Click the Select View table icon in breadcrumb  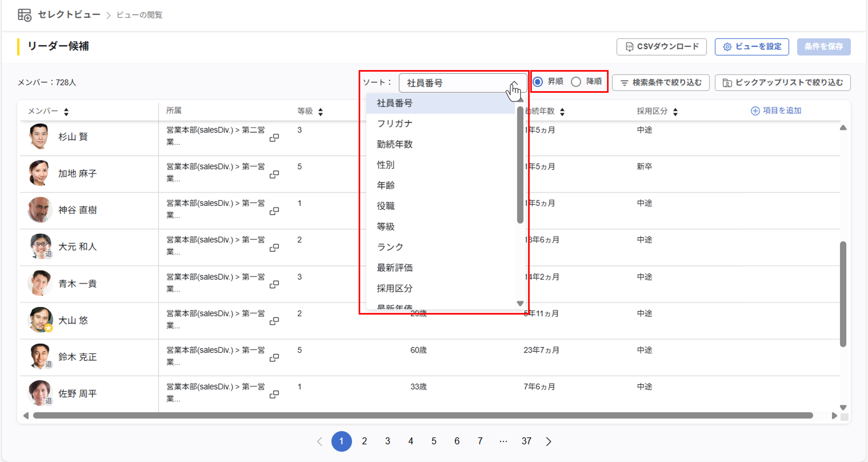[x=24, y=15]
